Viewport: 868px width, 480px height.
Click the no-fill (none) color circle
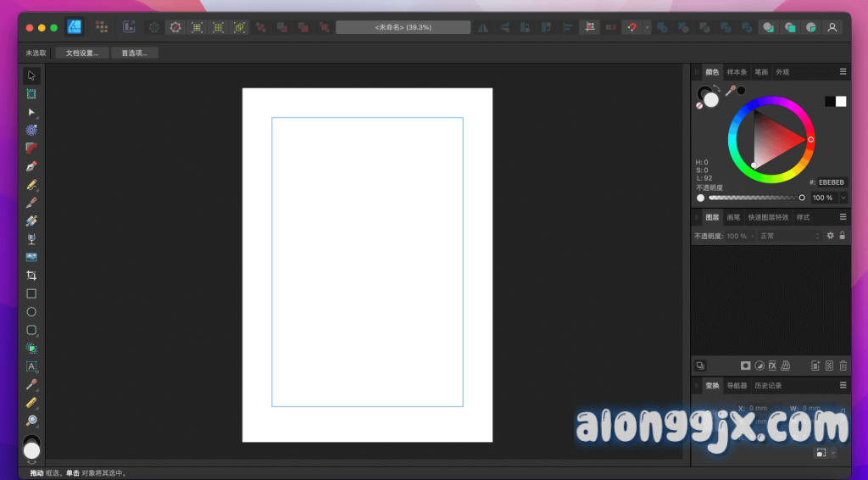click(x=699, y=106)
